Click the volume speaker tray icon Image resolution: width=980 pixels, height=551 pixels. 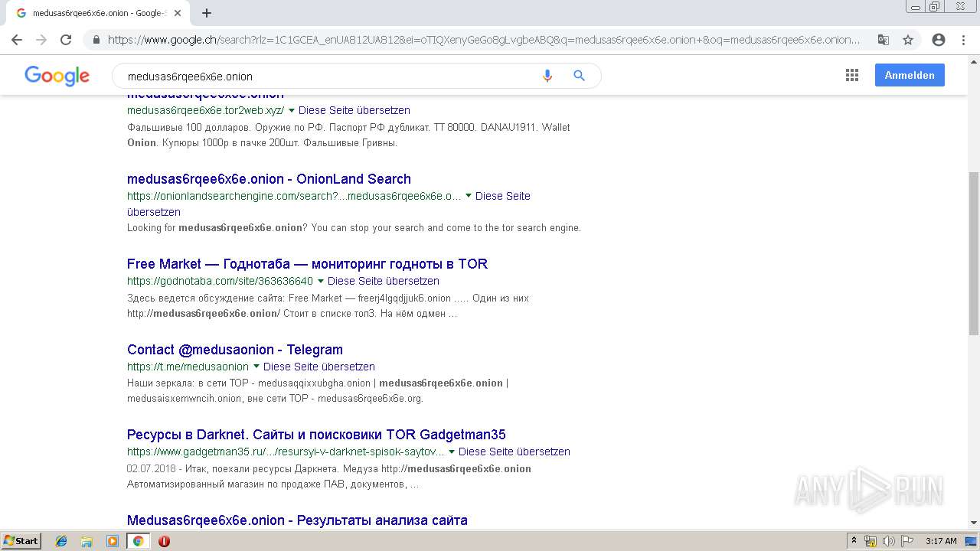tap(888, 541)
